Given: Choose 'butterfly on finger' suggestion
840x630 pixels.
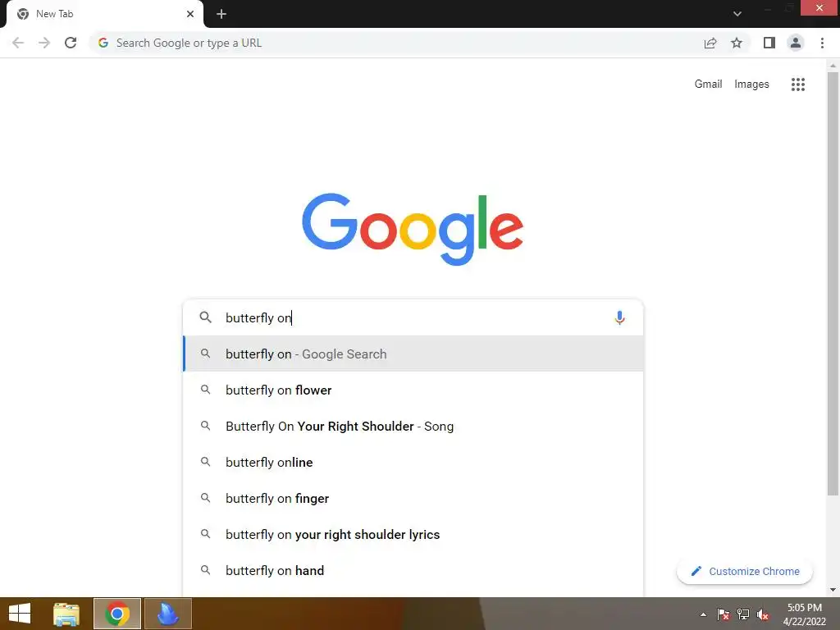Looking at the screenshot, I should [413, 498].
